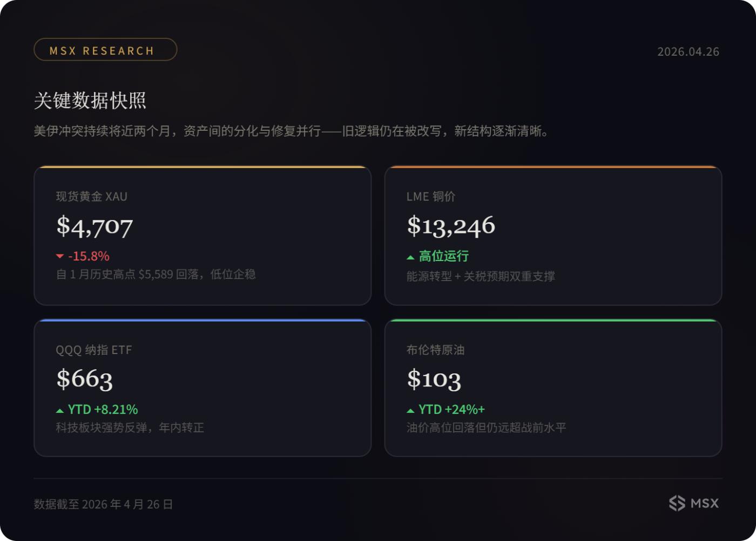The image size is (756, 541).
Task: Select the 关键数据快照 heading
Action: [90, 101]
